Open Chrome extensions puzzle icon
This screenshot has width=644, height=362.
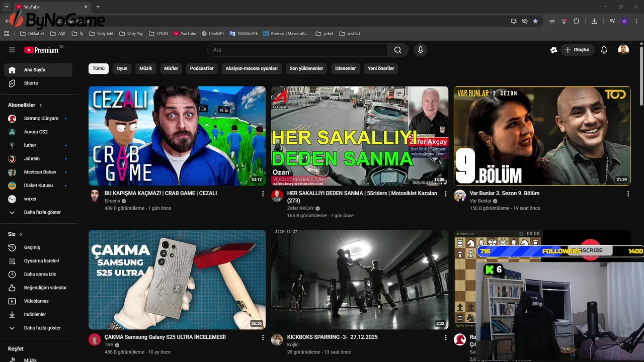point(577,21)
